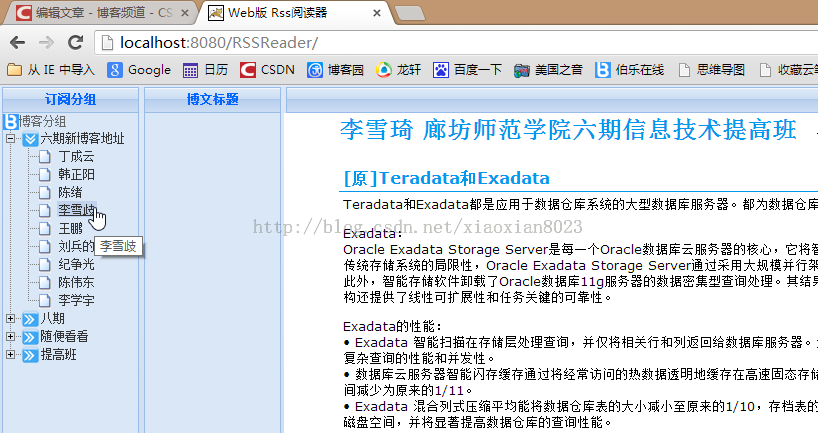Reload the page with refresh icon
Viewport: 818px width, 433px height.
76,43
